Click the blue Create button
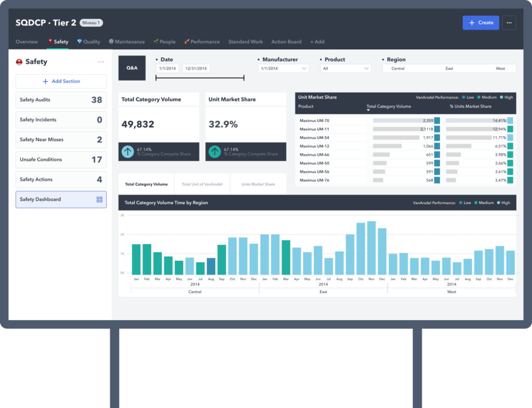This screenshot has height=408, width=532. [481, 23]
